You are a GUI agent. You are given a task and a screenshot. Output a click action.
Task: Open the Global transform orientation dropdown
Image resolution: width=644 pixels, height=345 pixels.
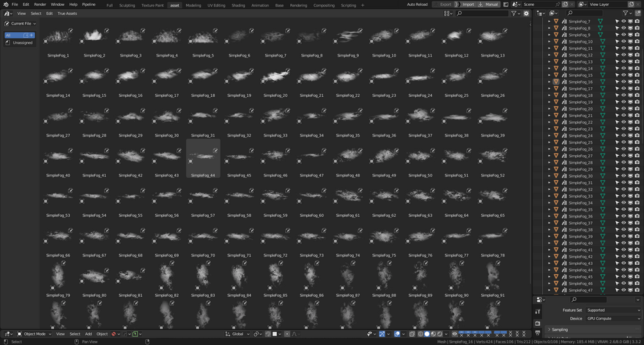(x=237, y=334)
